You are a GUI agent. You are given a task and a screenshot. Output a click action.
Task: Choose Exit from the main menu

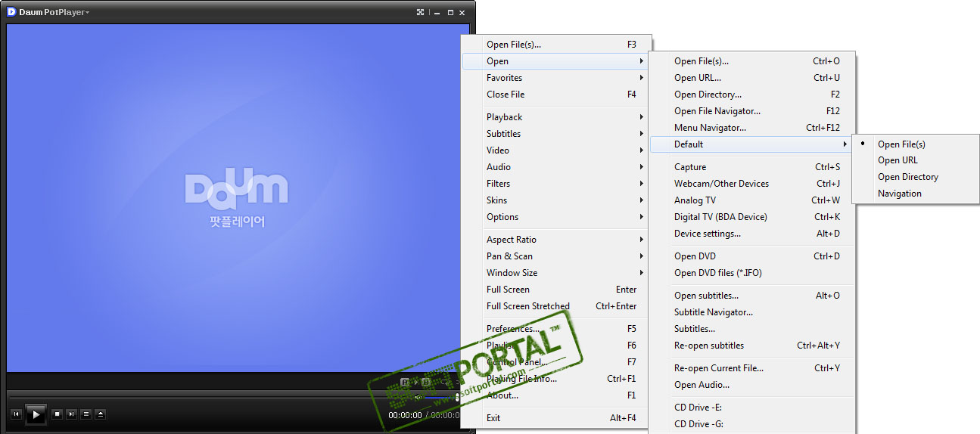click(x=556, y=418)
